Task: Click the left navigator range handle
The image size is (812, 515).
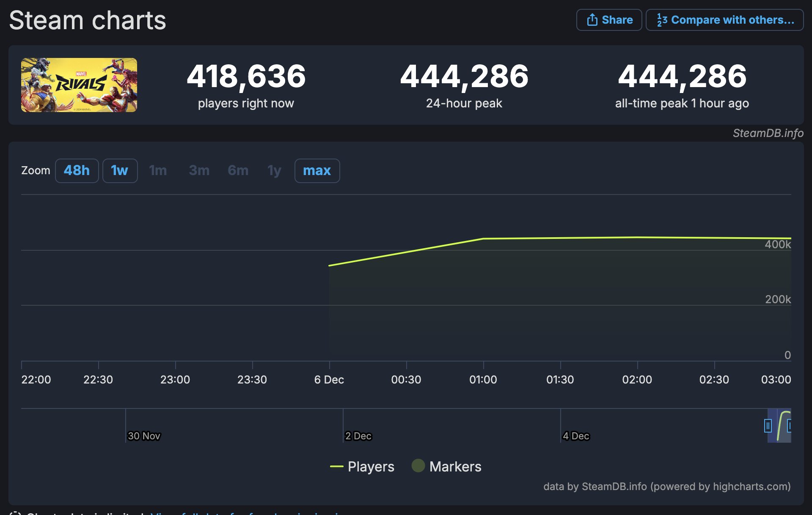Action: pyautogui.click(x=768, y=425)
